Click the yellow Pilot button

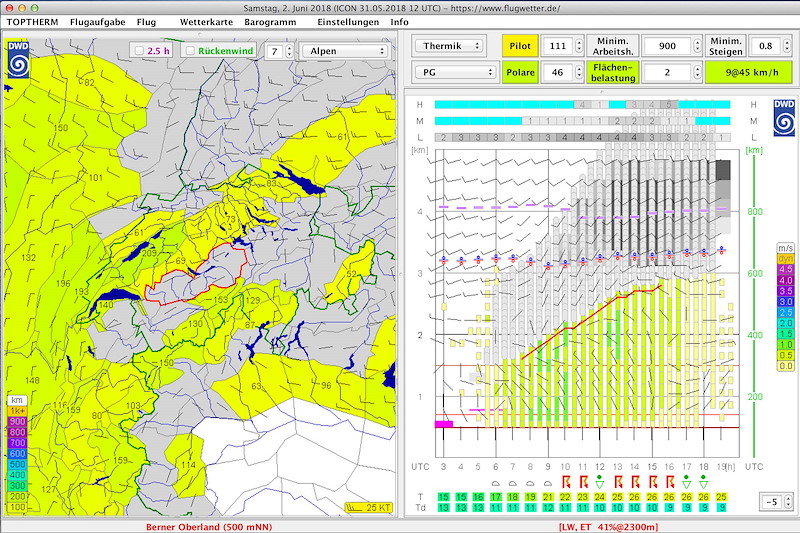tap(520, 46)
